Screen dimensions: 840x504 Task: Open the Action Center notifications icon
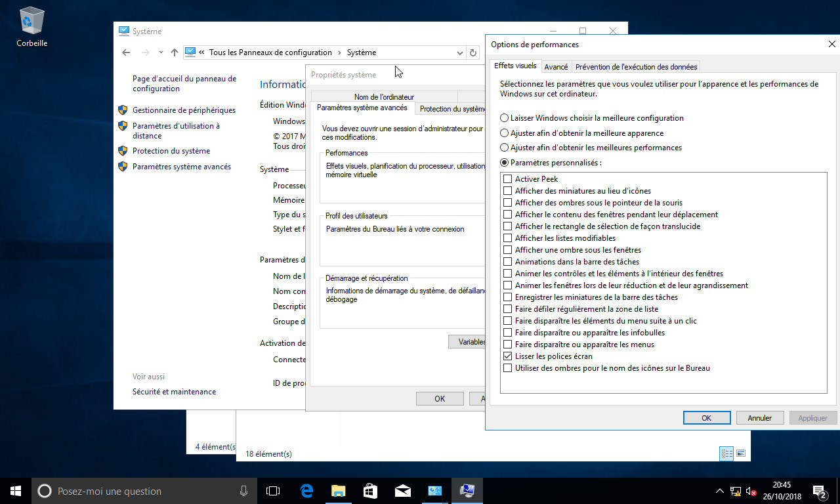(819, 491)
